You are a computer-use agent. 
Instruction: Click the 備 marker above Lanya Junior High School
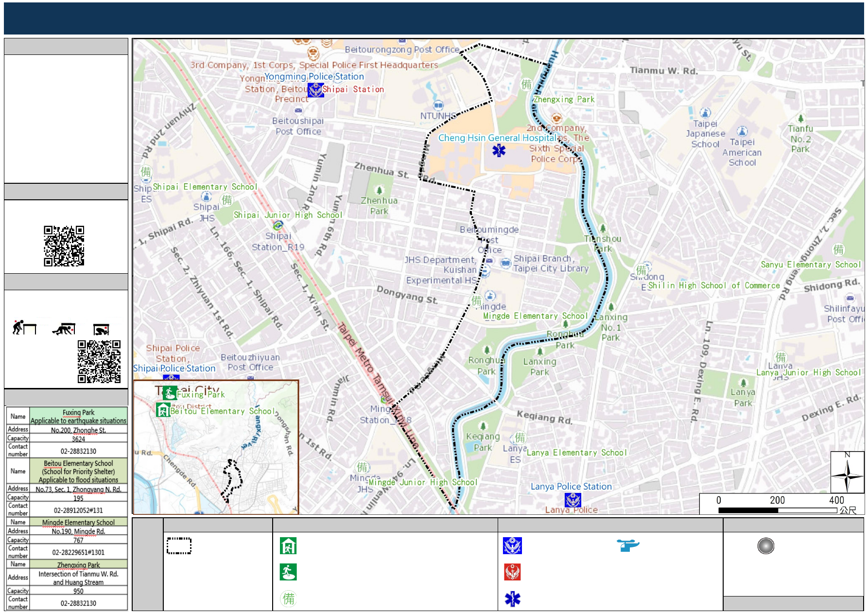pos(780,357)
